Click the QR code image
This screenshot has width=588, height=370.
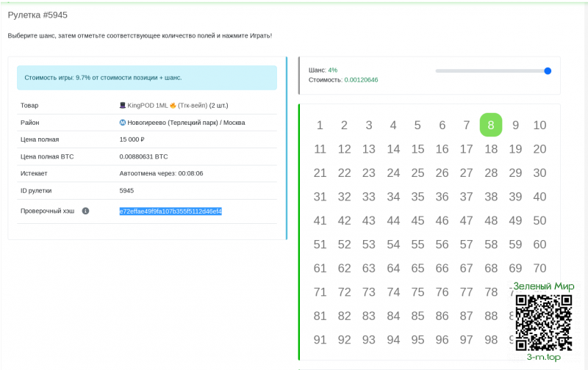(x=543, y=322)
